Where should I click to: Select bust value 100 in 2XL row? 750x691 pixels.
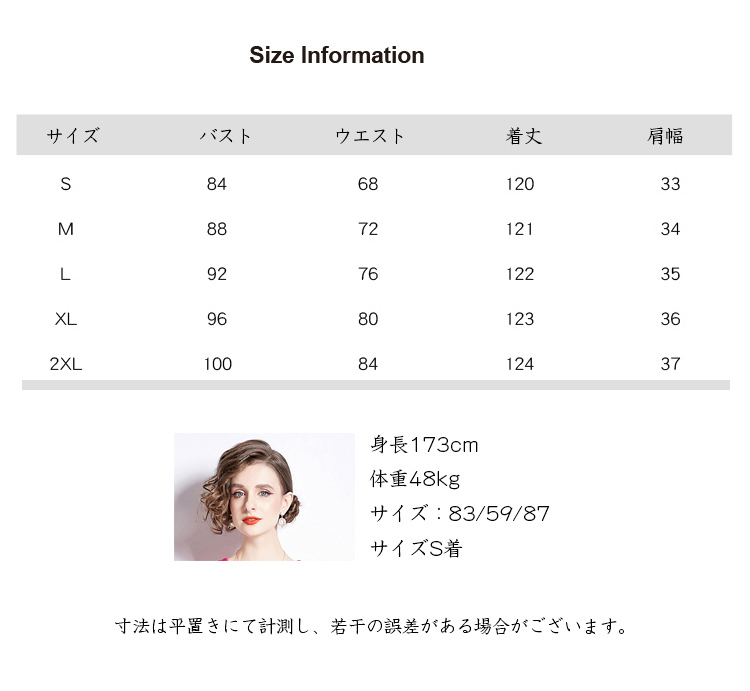point(217,364)
